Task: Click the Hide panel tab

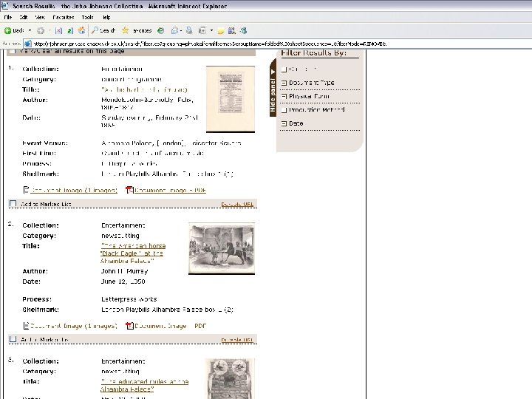Action: [x=273, y=88]
